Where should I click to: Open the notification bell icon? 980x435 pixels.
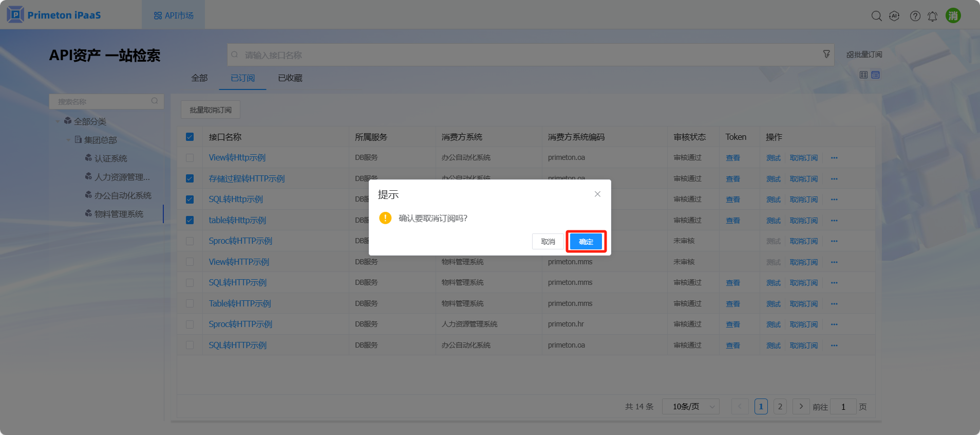pos(932,16)
